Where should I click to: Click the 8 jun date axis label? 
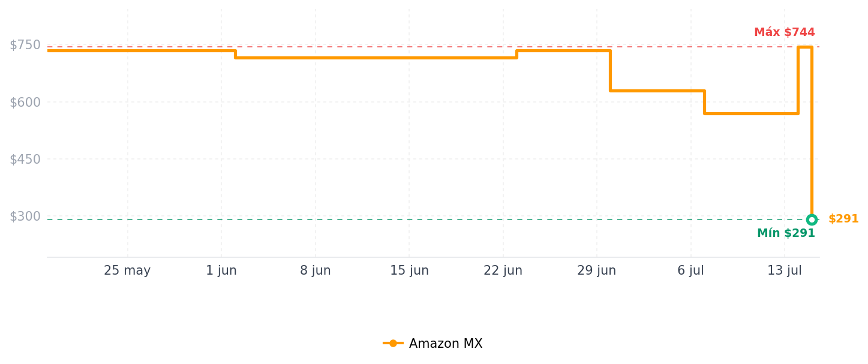pos(316,270)
